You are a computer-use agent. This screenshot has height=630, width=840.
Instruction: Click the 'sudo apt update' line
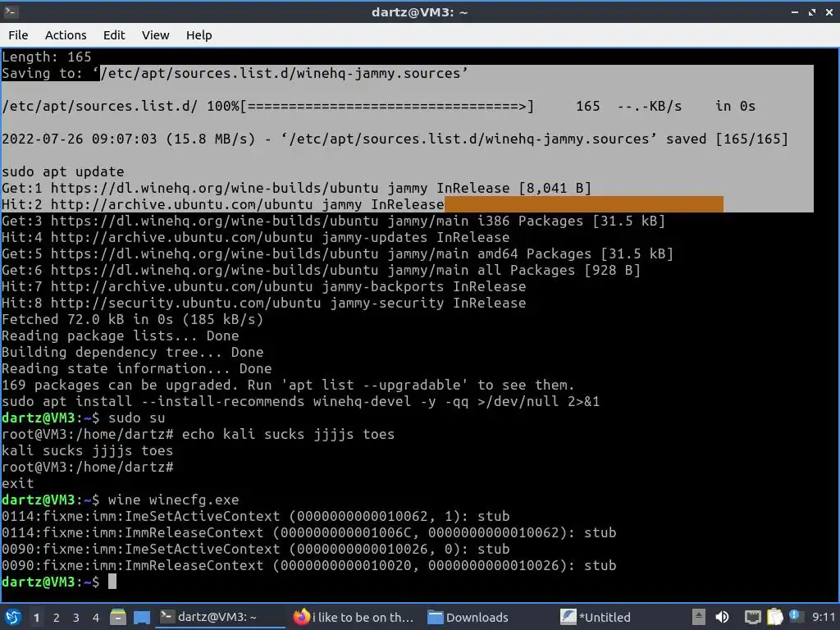(x=62, y=172)
